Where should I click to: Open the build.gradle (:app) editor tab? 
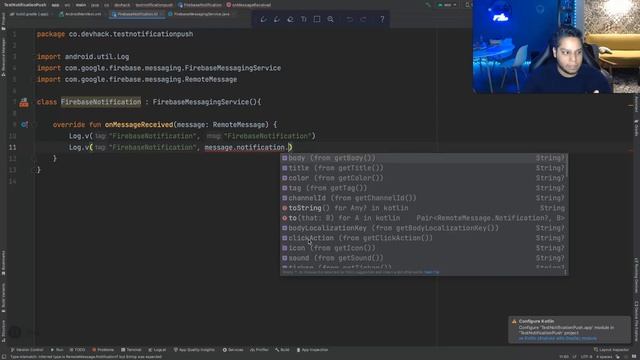[29, 14]
